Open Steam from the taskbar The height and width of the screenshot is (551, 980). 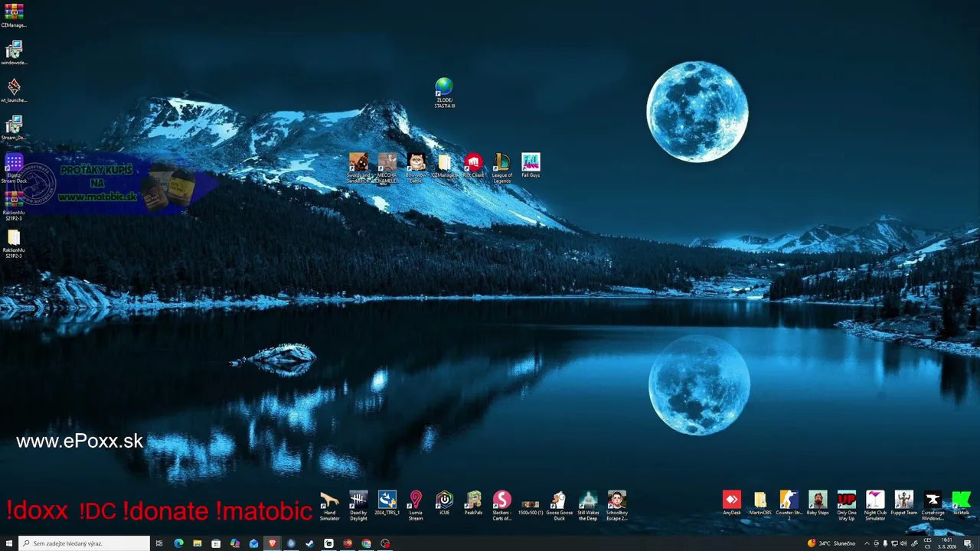pos(309,543)
